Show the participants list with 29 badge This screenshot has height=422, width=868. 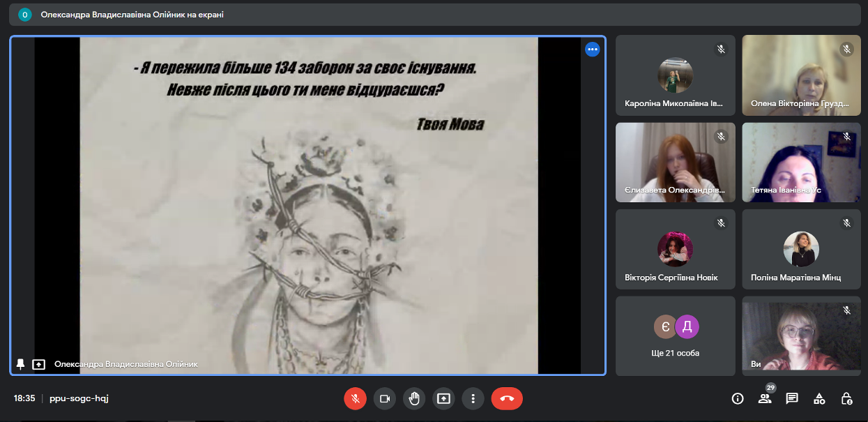click(x=765, y=398)
